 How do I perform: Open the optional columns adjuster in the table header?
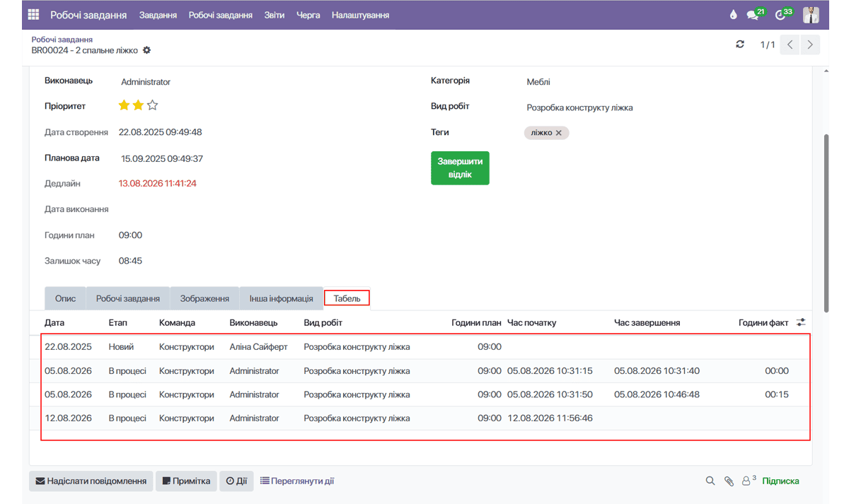pos(801,322)
